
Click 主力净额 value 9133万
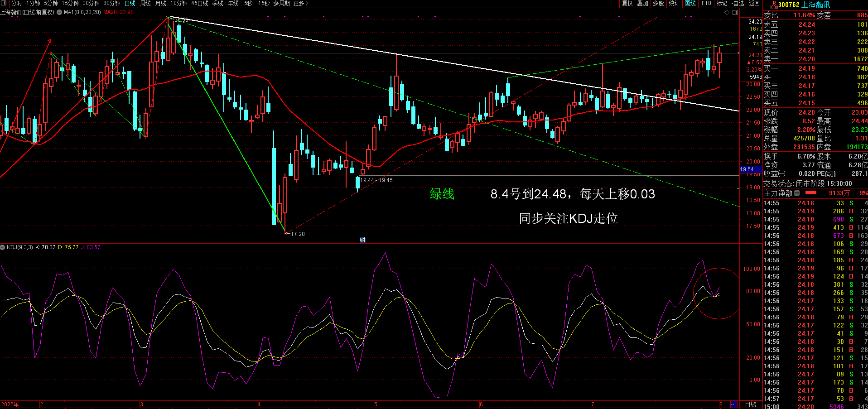pyautogui.click(x=839, y=193)
